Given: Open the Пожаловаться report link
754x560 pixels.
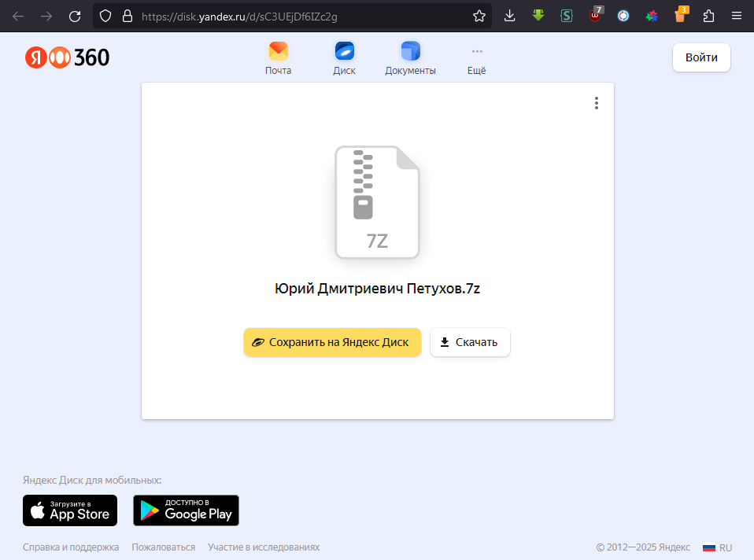Looking at the screenshot, I should click(x=164, y=547).
